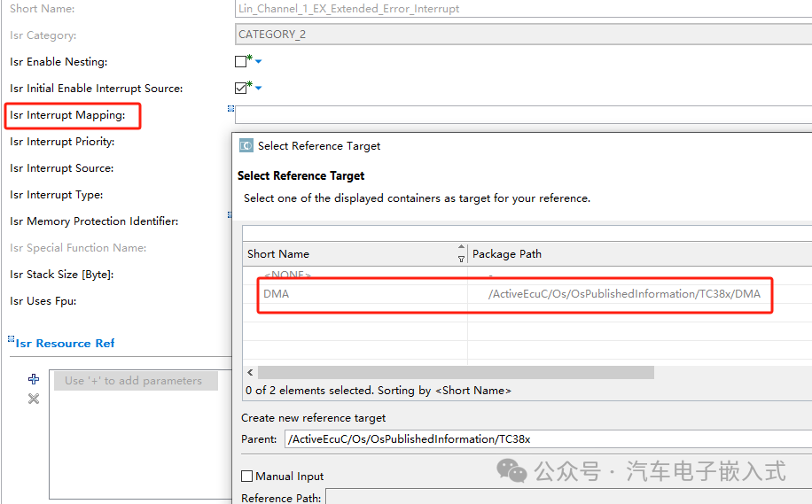Select the DMA row in reference list
The width and height of the screenshot is (812, 504).
514,294
